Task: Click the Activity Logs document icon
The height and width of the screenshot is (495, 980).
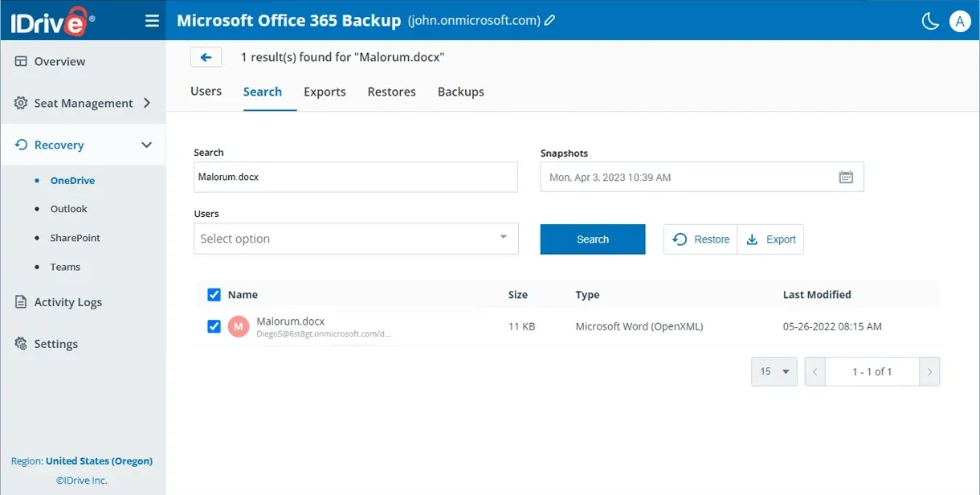Action: point(21,302)
